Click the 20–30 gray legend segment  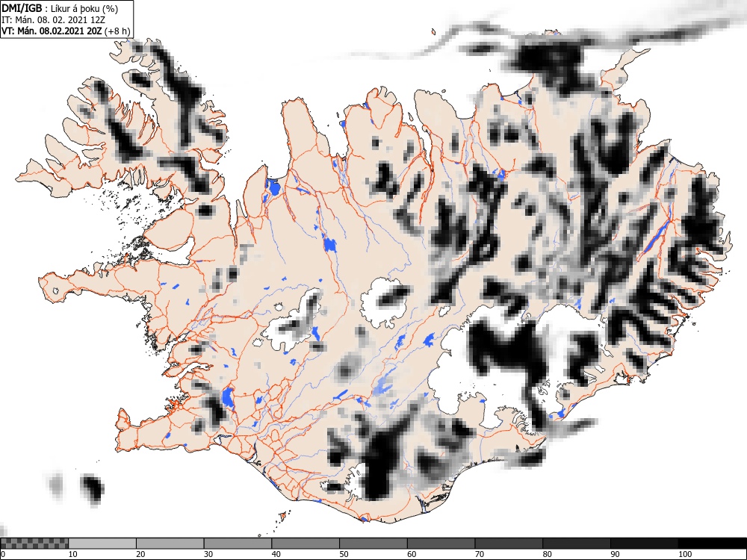170,544
